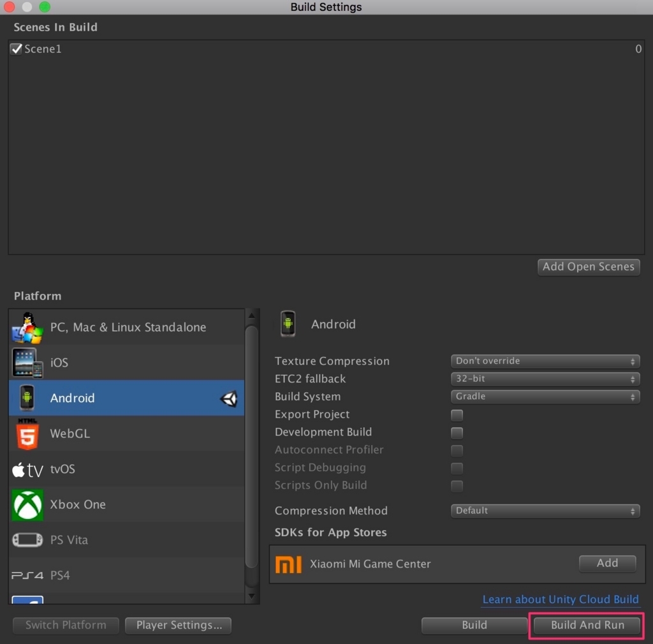The image size is (653, 644).
Task: Click the Xiaomi Mi logo icon
Action: (288, 564)
